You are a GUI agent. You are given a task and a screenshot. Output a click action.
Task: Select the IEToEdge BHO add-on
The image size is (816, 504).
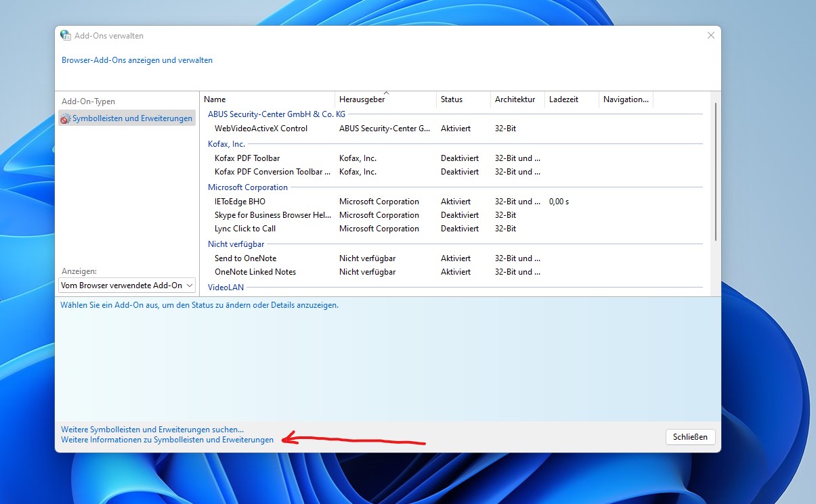240,202
